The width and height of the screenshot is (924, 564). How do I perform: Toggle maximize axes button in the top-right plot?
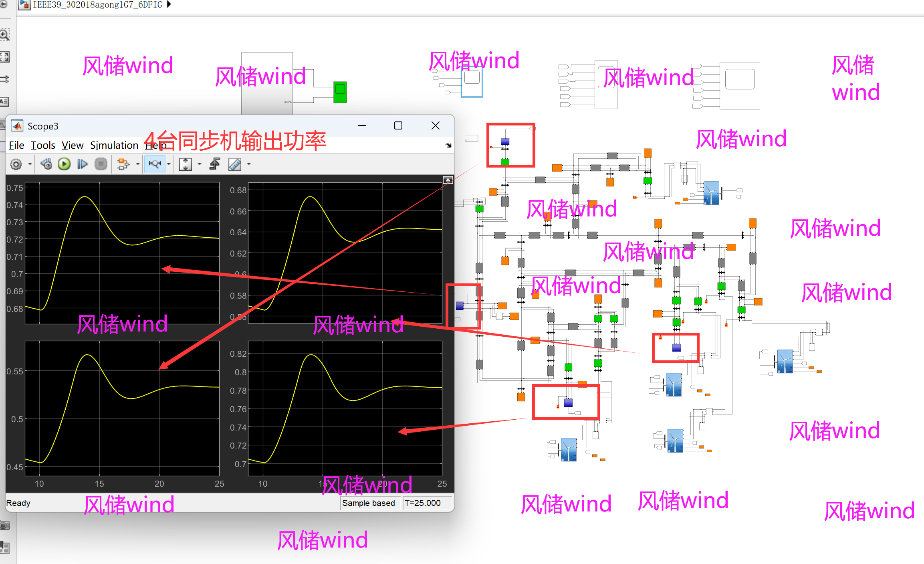click(x=448, y=180)
